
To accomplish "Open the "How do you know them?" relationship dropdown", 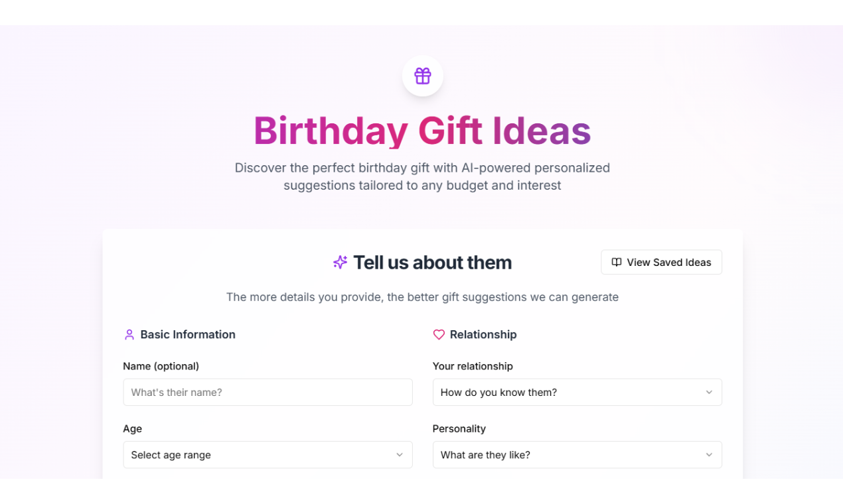I will [x=577, y=392].
